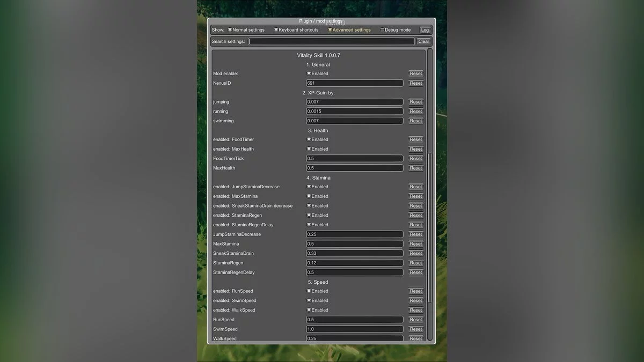Enable the Debug mode checkbox
The height and width of the screenshot is (362, 644).
[x=382, y=30]
